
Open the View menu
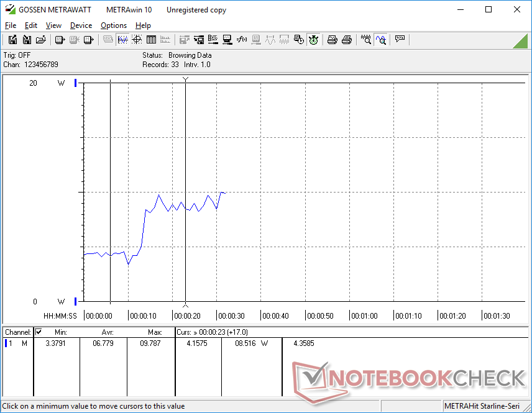click(53, 25)
